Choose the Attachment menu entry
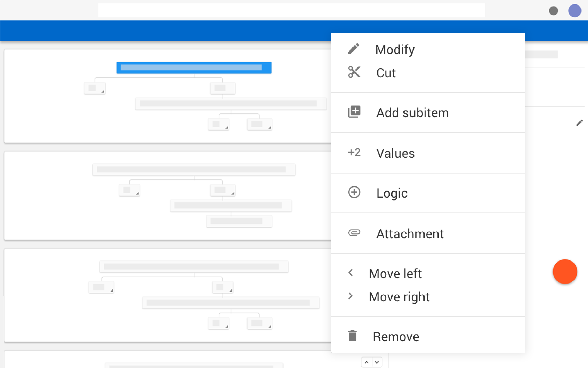The image size is (588, 368). coord(410,234)
